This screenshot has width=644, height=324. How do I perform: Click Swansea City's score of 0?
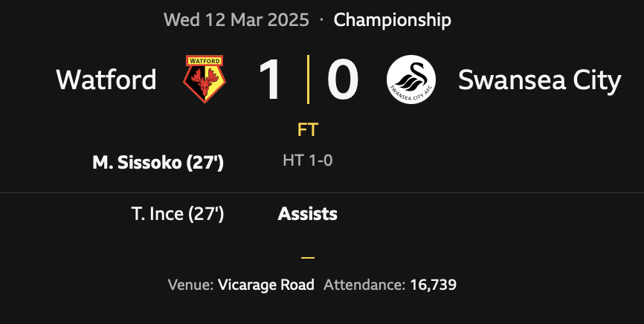click(343, 80)
